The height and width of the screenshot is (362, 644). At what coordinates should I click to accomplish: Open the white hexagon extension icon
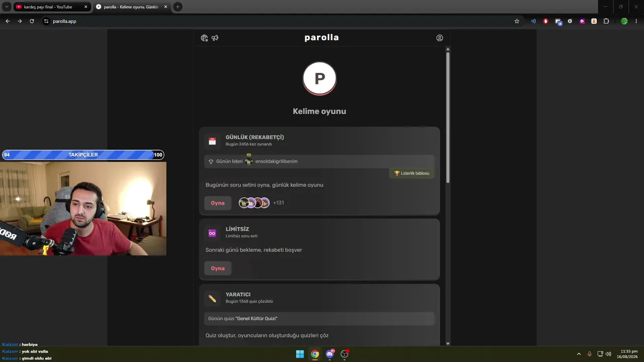click(570, 21)
